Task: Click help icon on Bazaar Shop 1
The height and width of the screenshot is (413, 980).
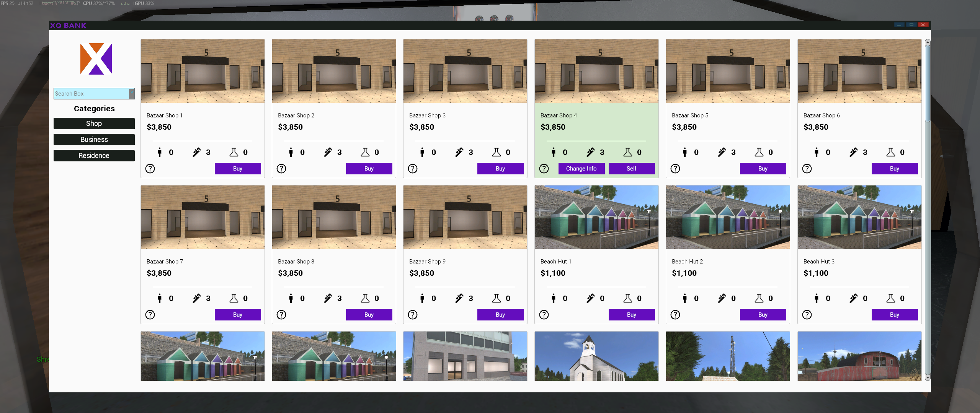Action: [150, 169]
